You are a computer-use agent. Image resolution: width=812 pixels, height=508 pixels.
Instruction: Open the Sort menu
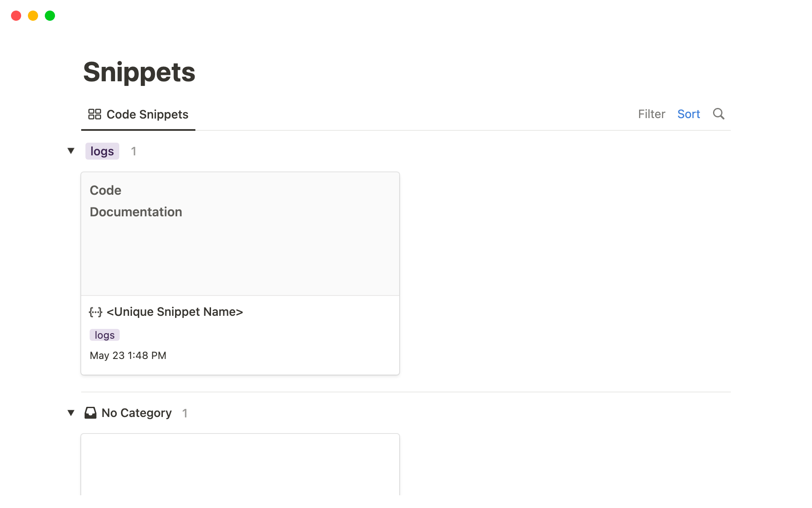[x=689, y=114]
